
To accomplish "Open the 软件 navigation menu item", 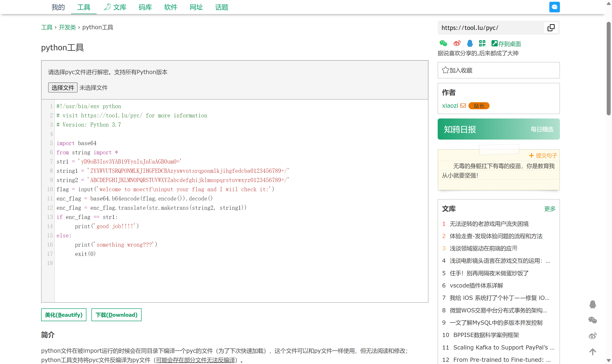I will pos(171,7).
